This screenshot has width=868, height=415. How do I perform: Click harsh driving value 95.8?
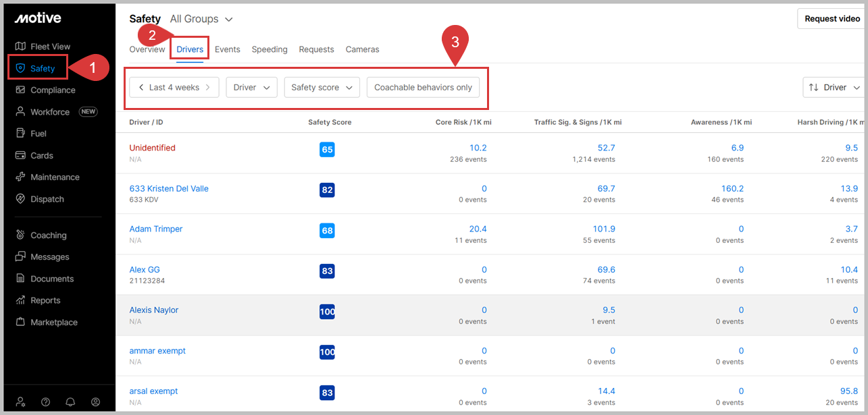click(850, 391)
